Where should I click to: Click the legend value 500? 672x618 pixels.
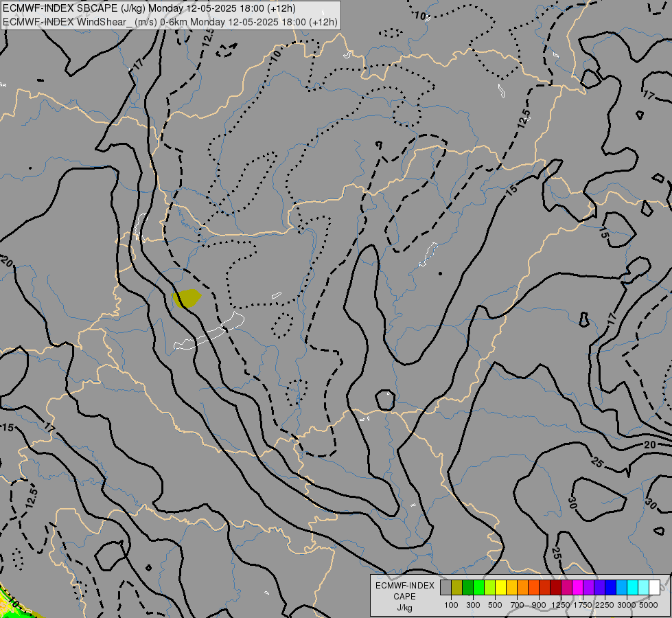pyautogui.click(x=495, y=605)
